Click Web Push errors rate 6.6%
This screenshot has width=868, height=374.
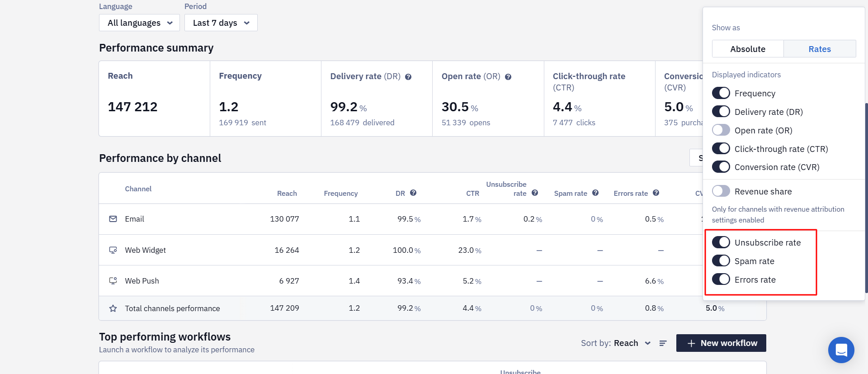pos(654,281)
